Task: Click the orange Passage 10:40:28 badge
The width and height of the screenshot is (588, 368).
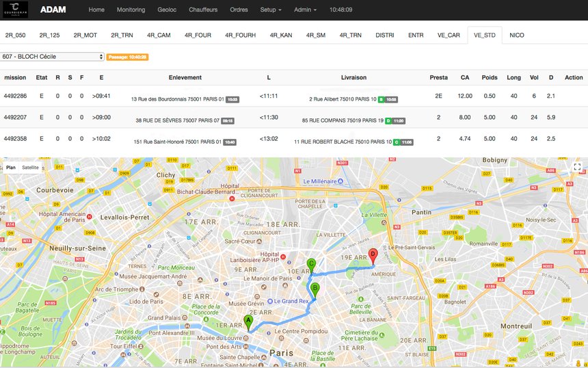Action: point(127,57)
